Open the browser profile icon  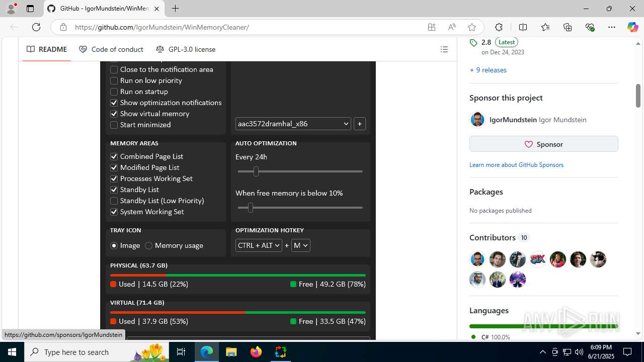pyautogui.click(x=11, y=9)
